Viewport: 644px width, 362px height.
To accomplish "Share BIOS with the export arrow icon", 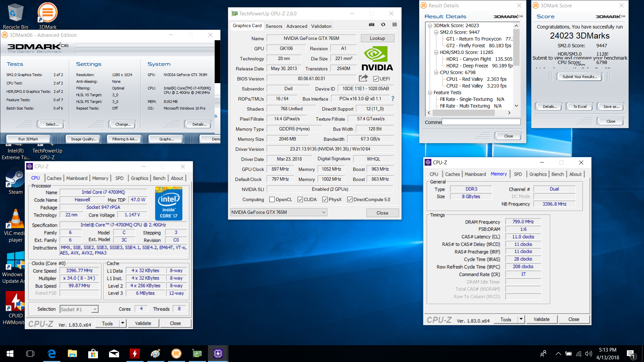I will pyautogui.click(x=363, y=78).
